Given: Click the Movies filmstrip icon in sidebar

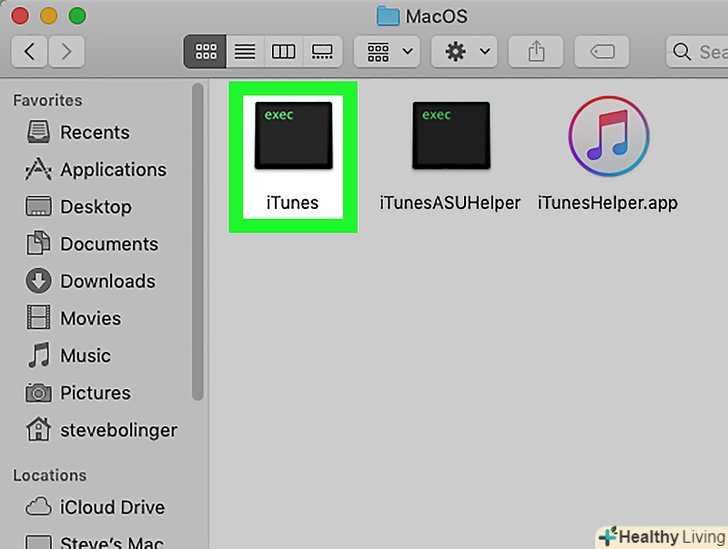Looking at the screenshot, I should click(x=39, y=317).
